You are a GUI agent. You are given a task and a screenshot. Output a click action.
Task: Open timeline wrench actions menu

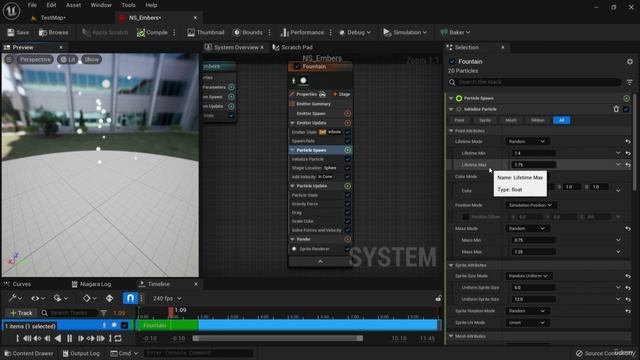click(x=16, y=299)
